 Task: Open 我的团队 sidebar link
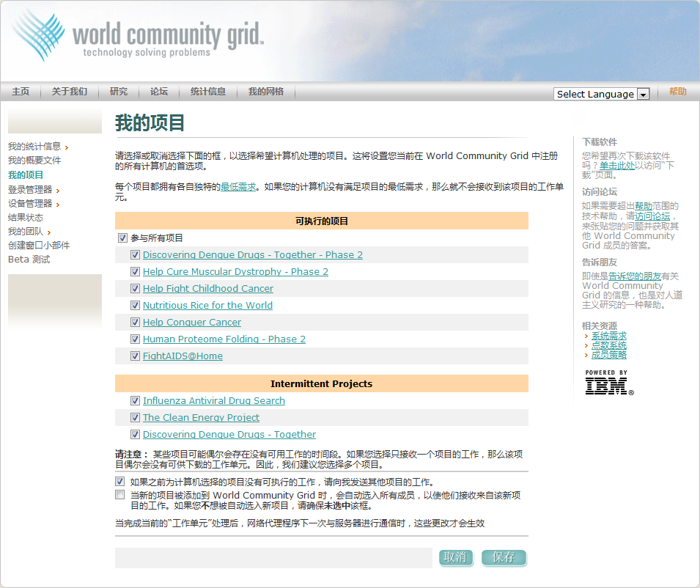pyautogui.click(x=26, y=231)
